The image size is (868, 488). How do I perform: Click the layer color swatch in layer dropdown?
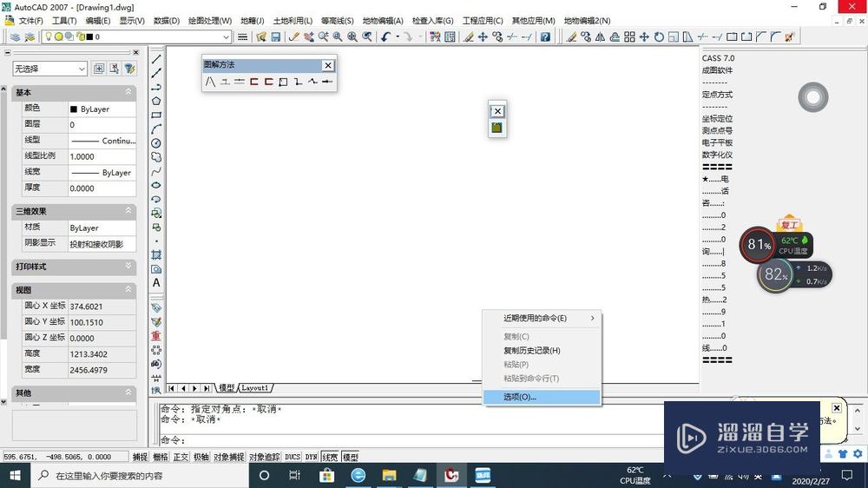click(89, 36)
